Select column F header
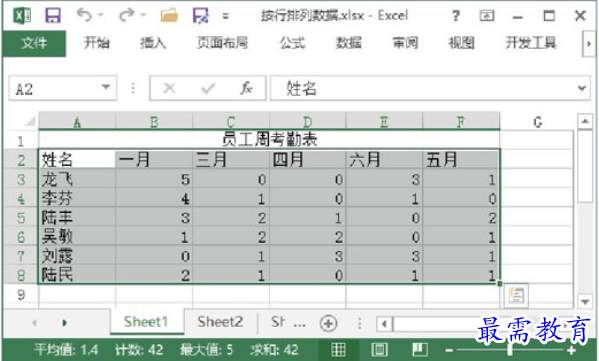Screen dimensions: 599x361 pos(461,122)
